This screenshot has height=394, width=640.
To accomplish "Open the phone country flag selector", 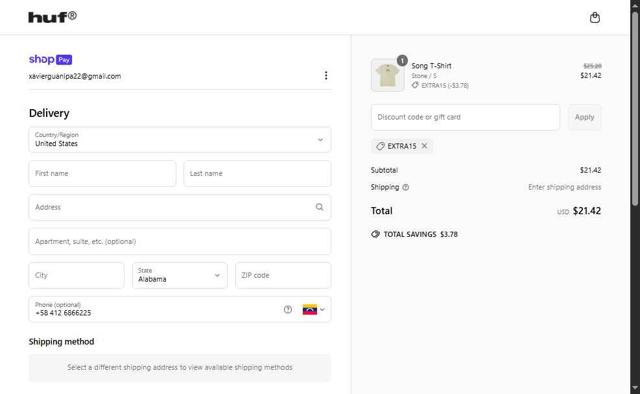I will point(313,309).
